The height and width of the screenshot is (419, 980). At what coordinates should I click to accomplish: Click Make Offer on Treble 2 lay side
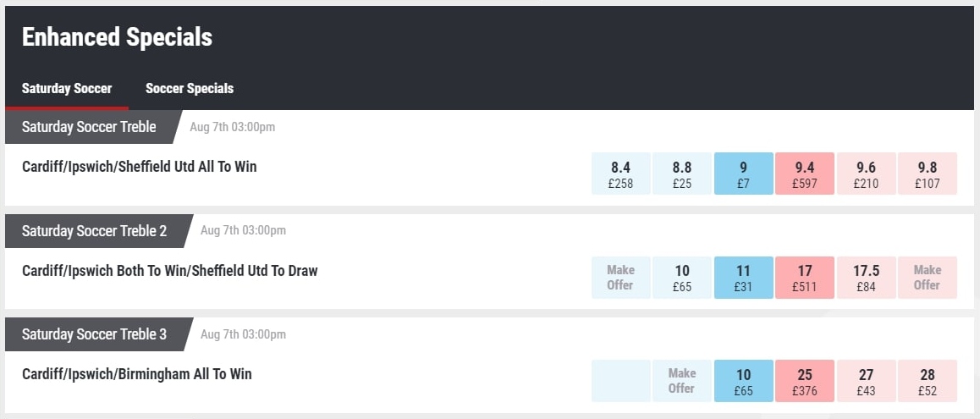click(928, 278)
